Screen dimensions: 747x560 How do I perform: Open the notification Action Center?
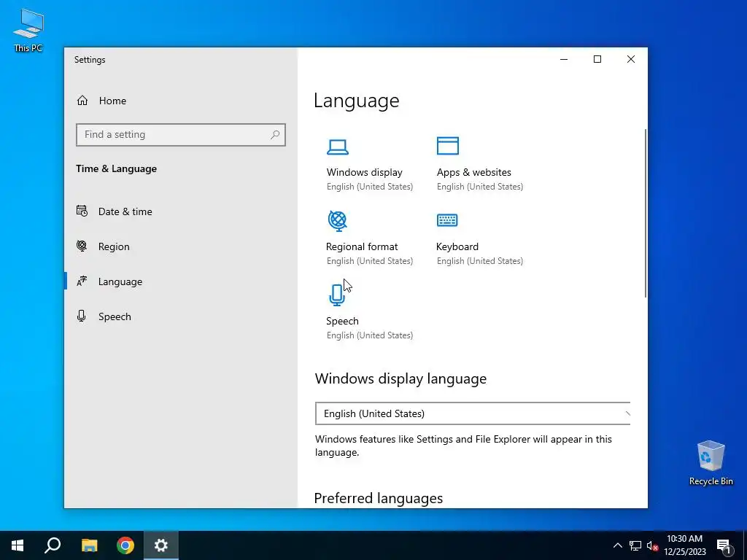point(724,545)
